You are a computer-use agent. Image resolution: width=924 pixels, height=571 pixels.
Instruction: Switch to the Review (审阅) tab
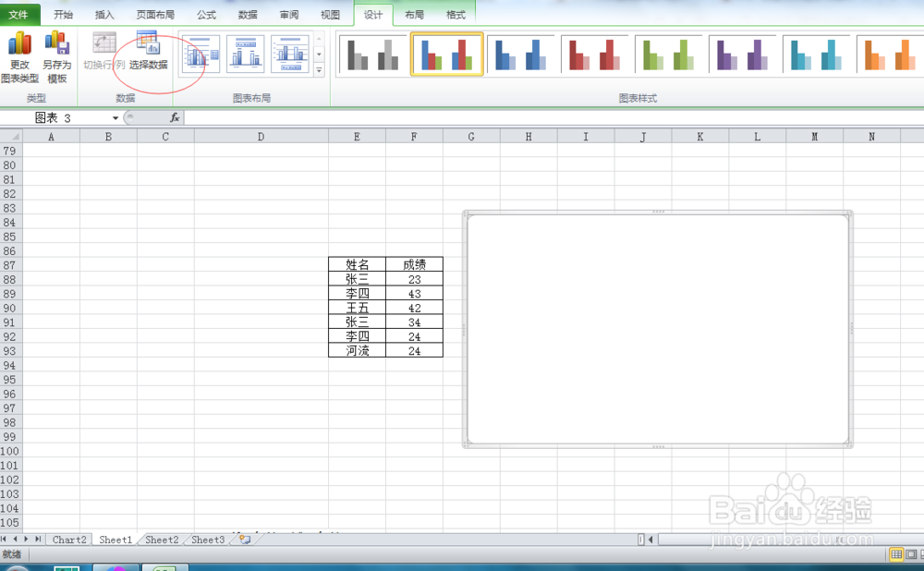[x=288, y=15]
